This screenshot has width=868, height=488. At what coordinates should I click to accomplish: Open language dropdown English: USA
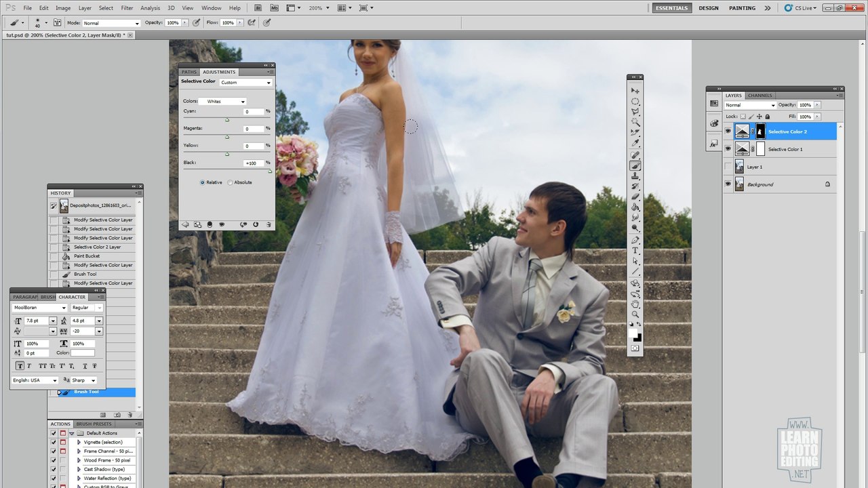tap(35, 380)
